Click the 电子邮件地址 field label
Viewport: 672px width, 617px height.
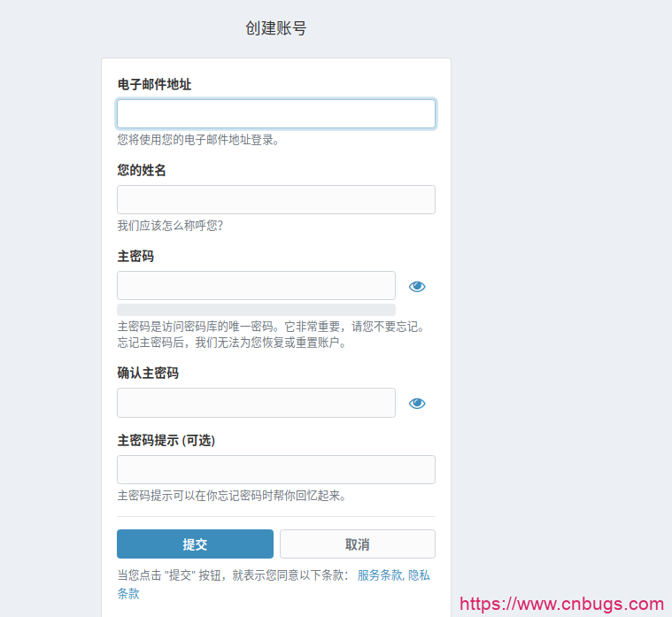tap(154, 84)
